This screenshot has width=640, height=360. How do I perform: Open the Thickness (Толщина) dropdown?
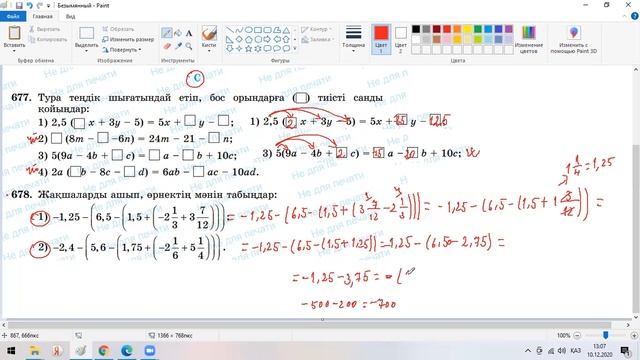[353, 40]
